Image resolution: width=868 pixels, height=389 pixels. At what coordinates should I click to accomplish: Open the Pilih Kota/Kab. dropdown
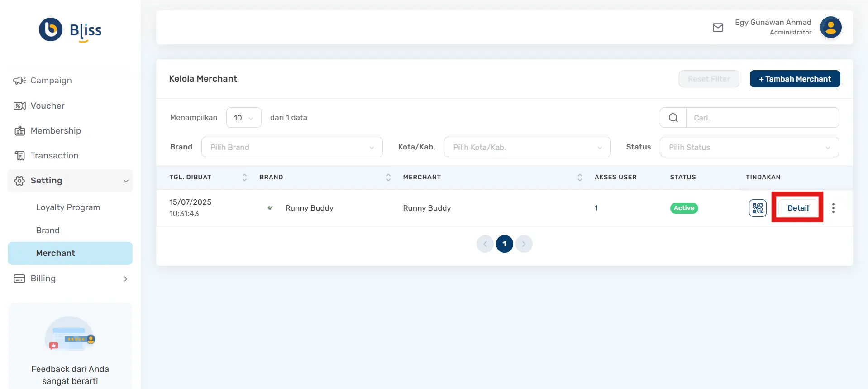(527, 147)
